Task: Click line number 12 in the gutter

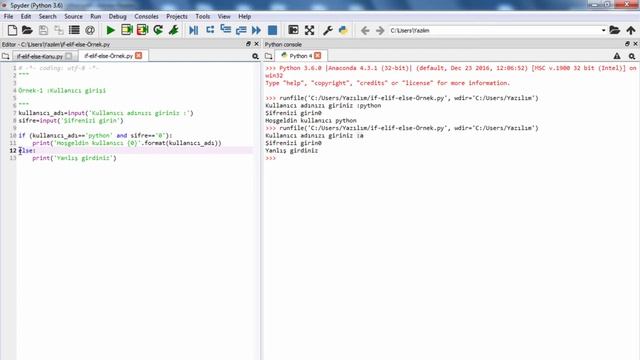Action: tap(13, 151)
